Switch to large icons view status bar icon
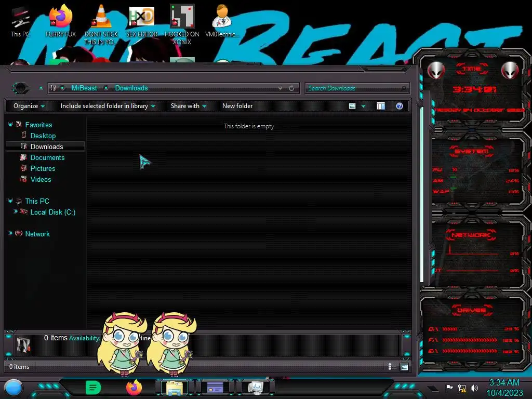 click(x=404, y=367)
